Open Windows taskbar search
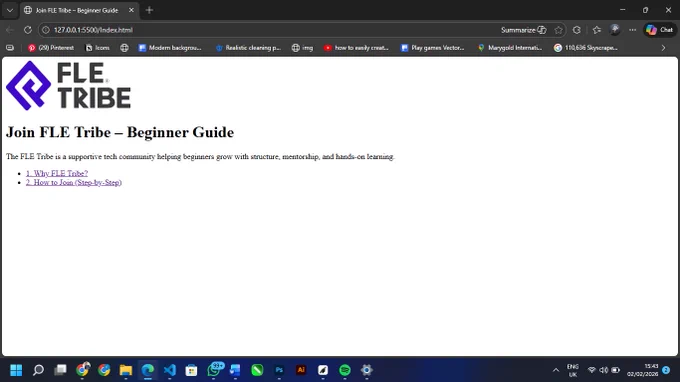Image resolution: width=680 pixels, height=382 pixels. point(38,370)
